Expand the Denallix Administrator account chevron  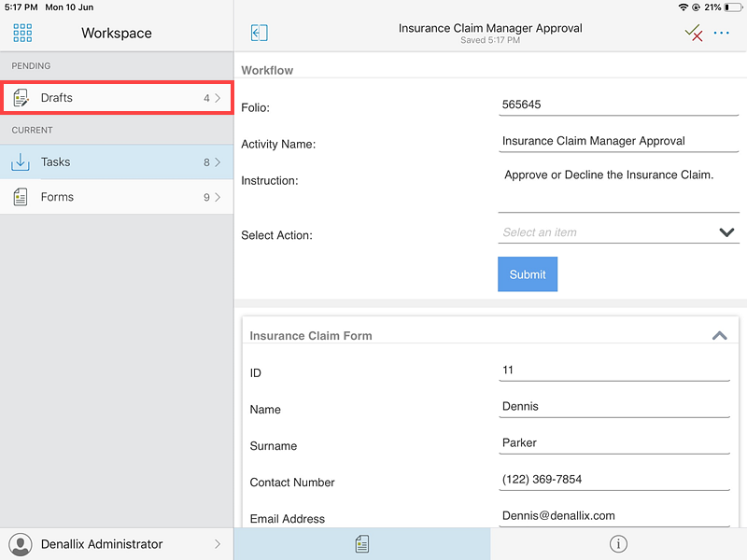(218, 544)
